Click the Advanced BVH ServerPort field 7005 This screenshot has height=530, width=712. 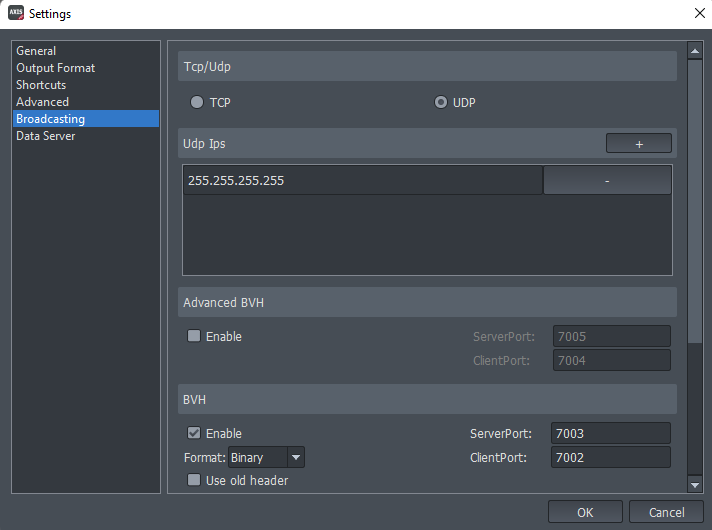612,337
